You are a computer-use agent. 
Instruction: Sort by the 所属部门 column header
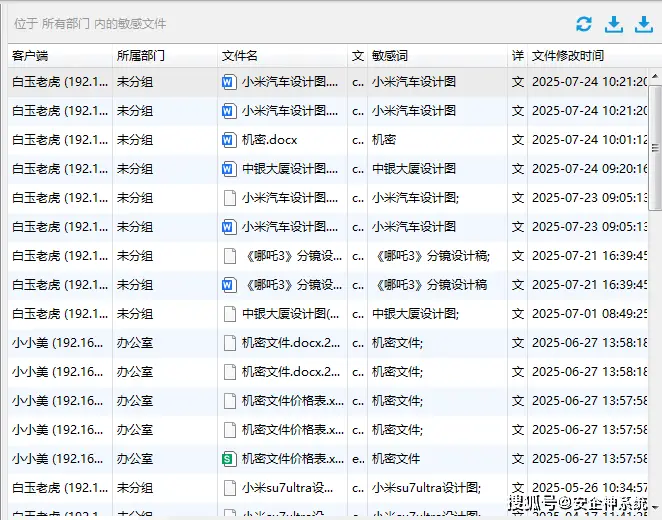[x=141, y=56]
